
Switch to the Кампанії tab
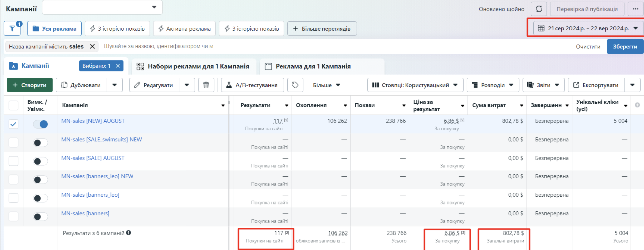[x=35, y=66]
